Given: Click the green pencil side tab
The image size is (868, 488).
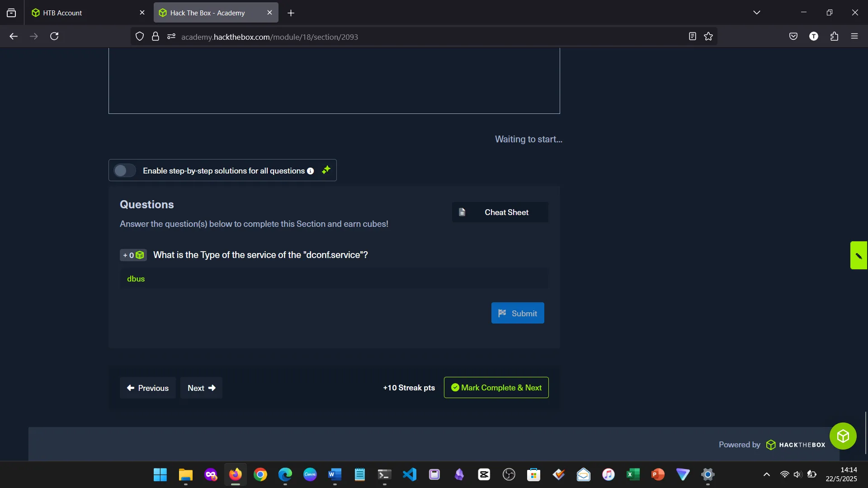Looking at the screenshot, I should 858,256.
